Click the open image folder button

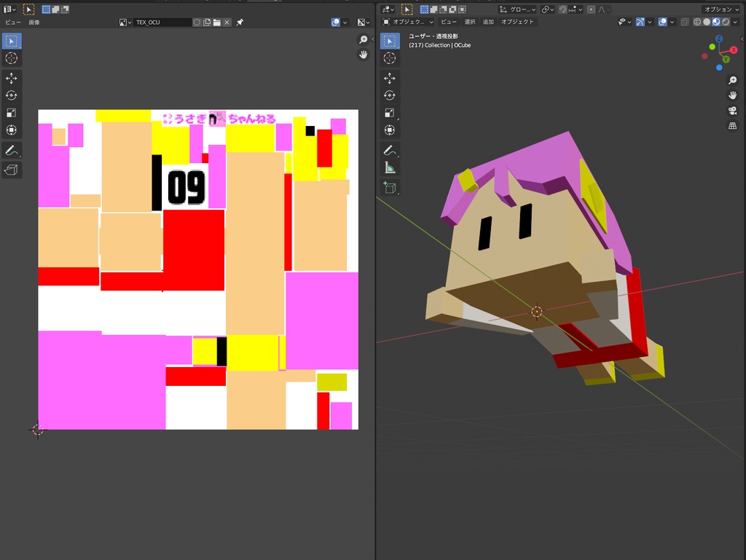(x=217, y=23)
